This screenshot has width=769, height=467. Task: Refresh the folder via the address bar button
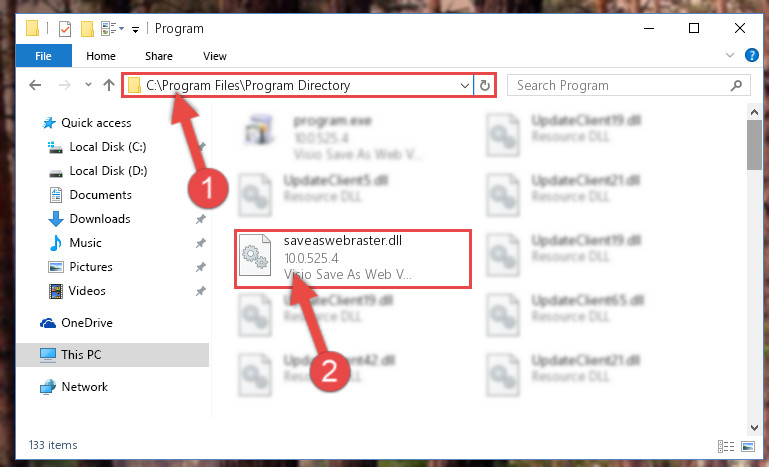pyautogui.click(x=485, y=85)
